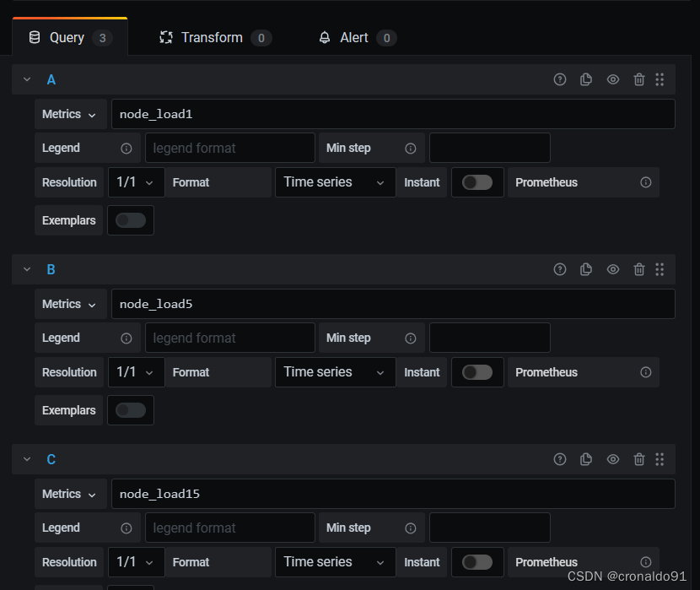700x590 pixels.
Task: Open Resolution 1/1 dropdown in query B
Action: pos(136,372)
